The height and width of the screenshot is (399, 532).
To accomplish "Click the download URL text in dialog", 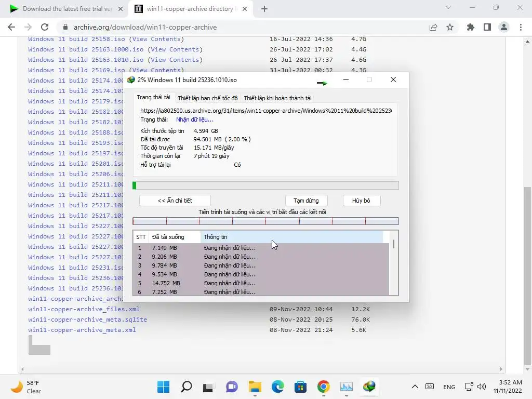I will (x=266, y=111).
